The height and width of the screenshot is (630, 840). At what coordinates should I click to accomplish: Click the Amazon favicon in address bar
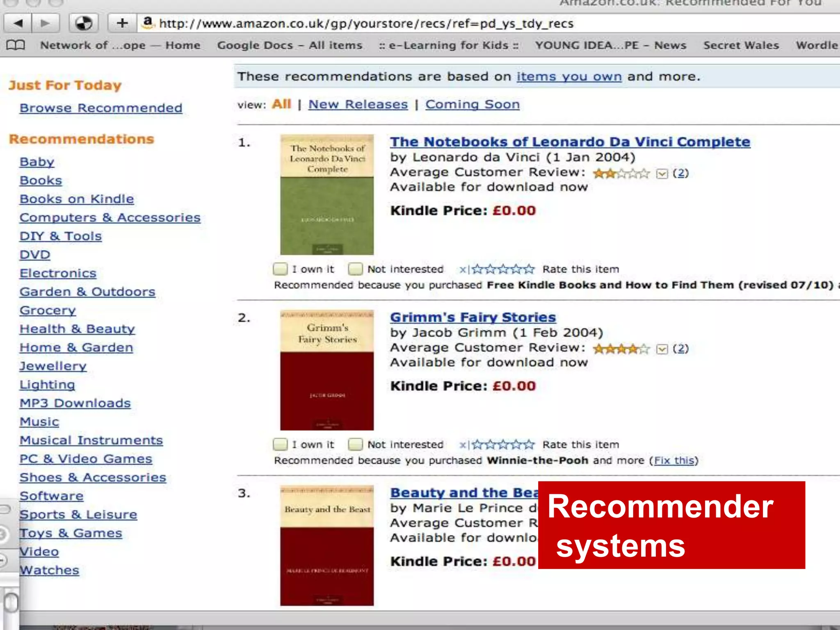tap(148, 23)
